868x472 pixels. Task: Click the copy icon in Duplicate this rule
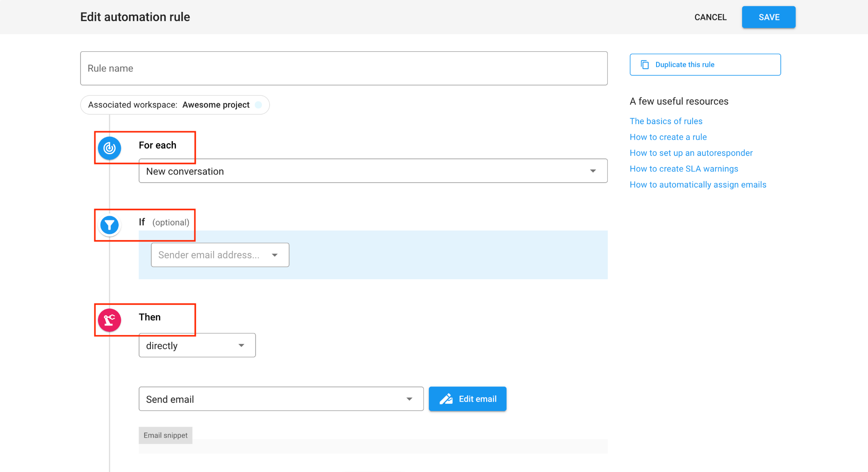pyautogui.click(x=645, y=65)
